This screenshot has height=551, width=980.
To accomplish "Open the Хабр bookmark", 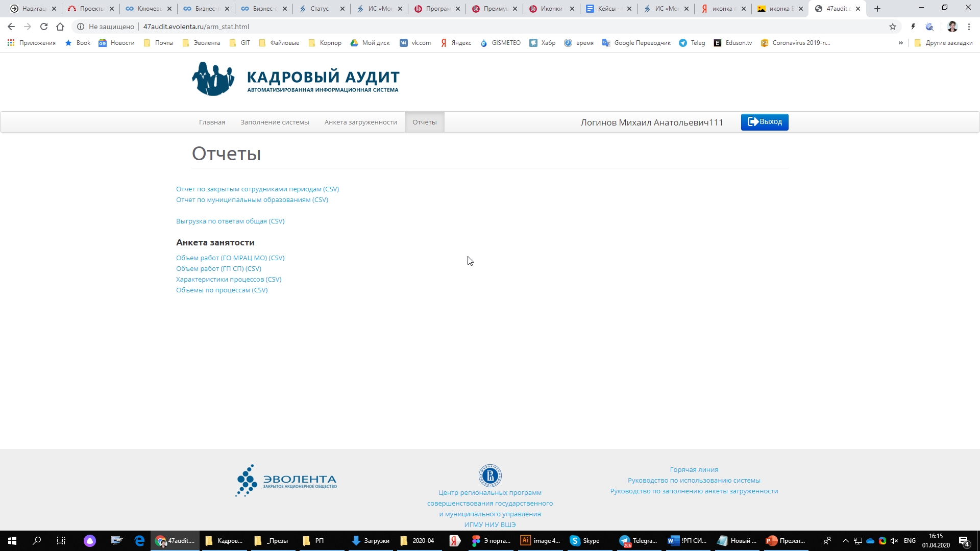I will [543, 43].
